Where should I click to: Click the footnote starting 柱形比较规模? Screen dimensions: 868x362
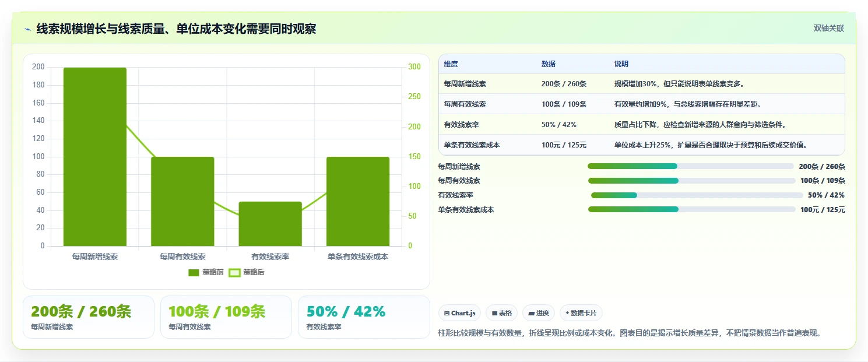(x=630, y=333)
